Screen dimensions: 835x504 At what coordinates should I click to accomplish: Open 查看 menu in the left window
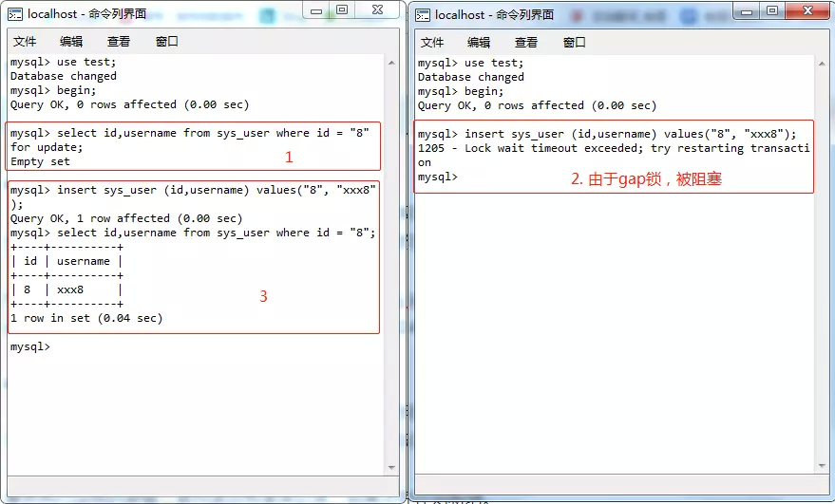click(119, 42)
